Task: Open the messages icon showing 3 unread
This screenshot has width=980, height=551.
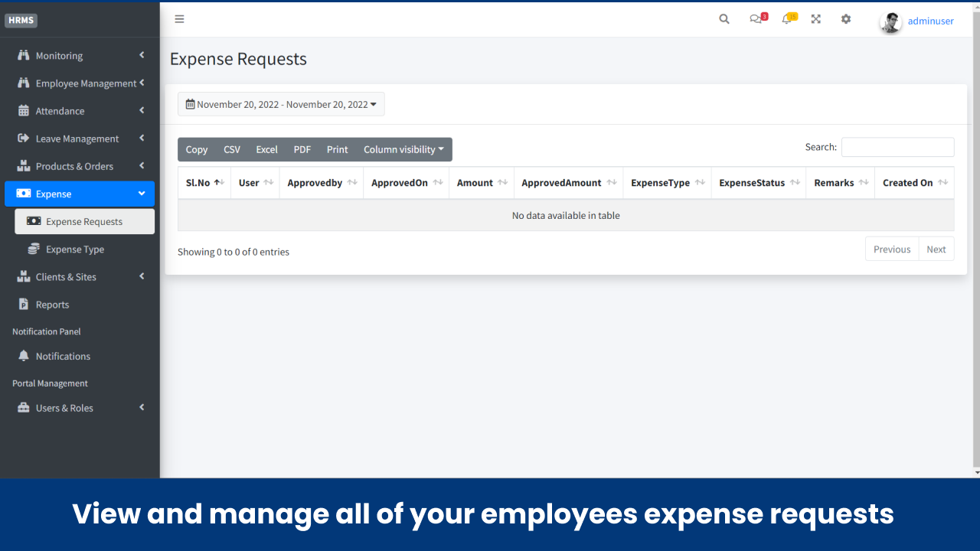Action: pyautogui.click(x=756, y=18)
